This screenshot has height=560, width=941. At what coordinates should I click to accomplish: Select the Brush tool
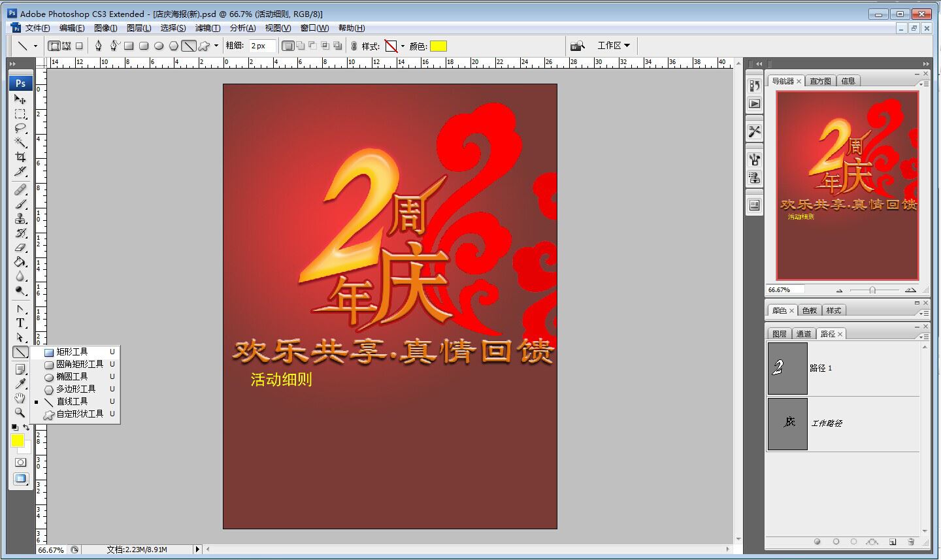click(20, 204)
